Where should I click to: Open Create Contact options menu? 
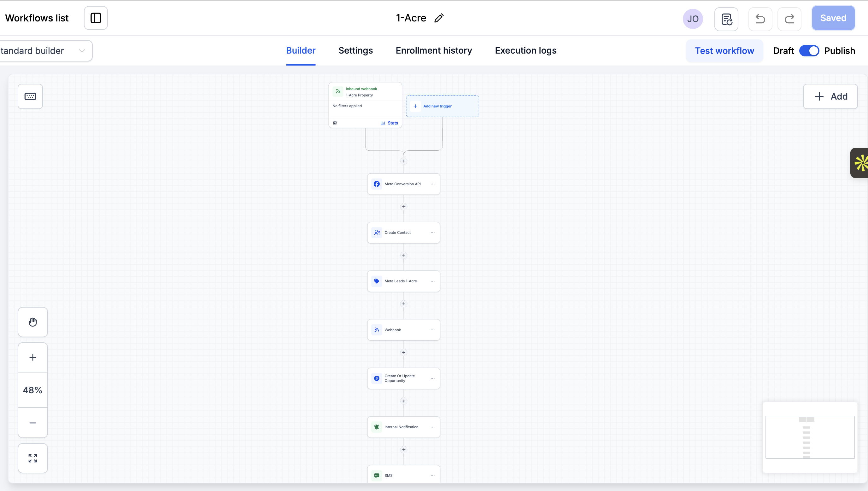(433, 233)
